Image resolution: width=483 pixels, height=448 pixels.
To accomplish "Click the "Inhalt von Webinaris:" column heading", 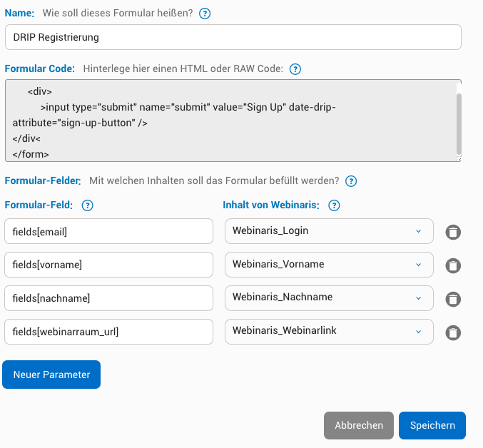I will [x=271, y=205].
